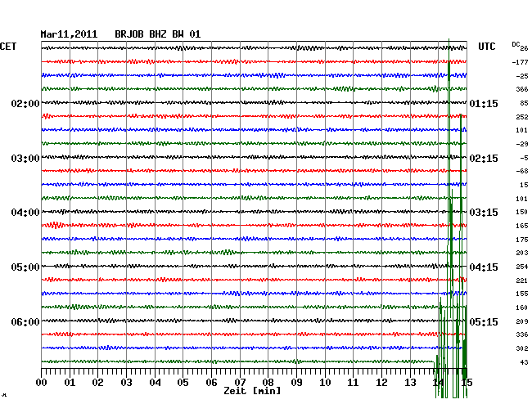Select DC offset value 252
532x404 pixels.
(x=522, y=117)
